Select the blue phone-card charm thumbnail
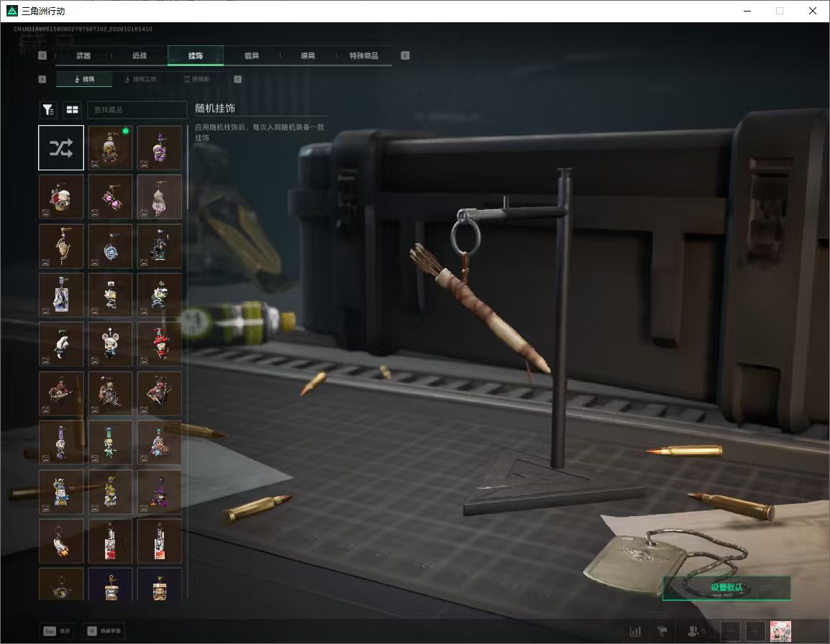The height and width of the screenshot is (644, 830). pos(61,295)
